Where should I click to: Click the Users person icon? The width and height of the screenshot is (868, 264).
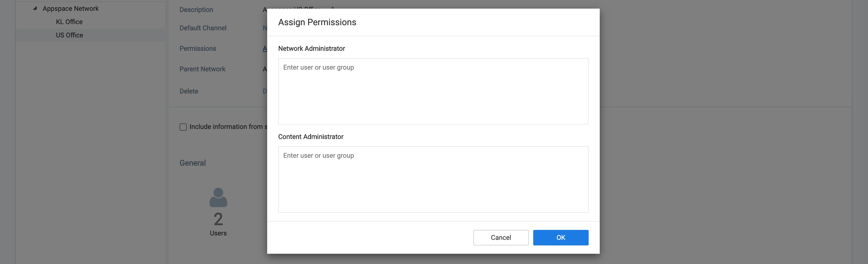point(218,197)
